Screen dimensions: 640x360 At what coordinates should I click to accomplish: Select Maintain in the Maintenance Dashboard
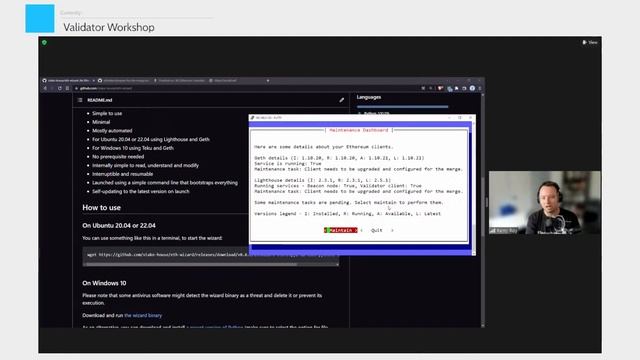click(341, 230)
